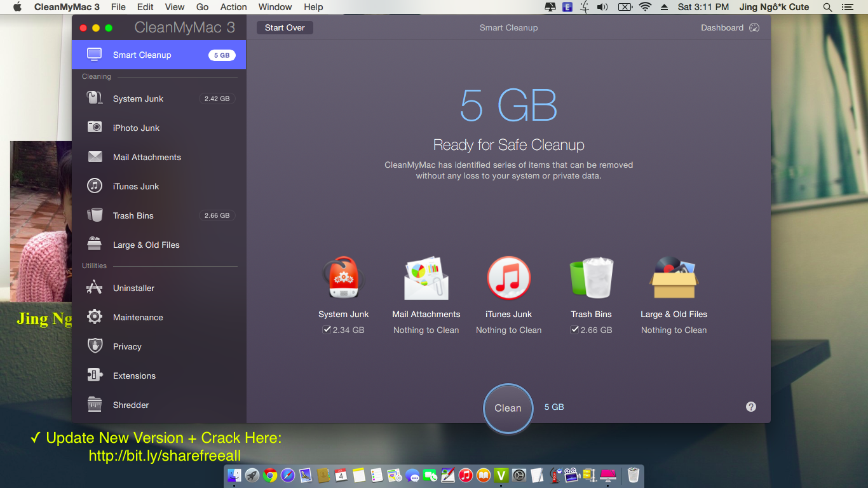Open the Dashboard
The height and width of the screenshot is (488, 868).
click(x=730, y=27)
